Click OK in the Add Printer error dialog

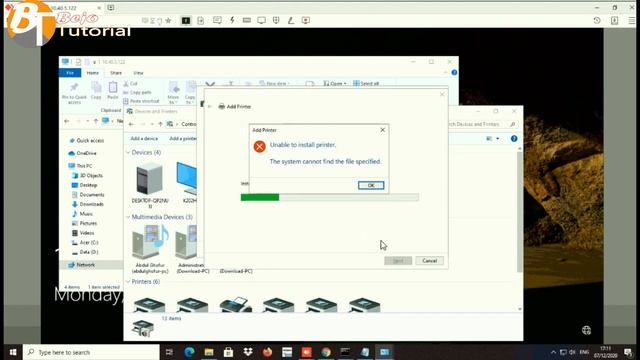tap(371, 185)
